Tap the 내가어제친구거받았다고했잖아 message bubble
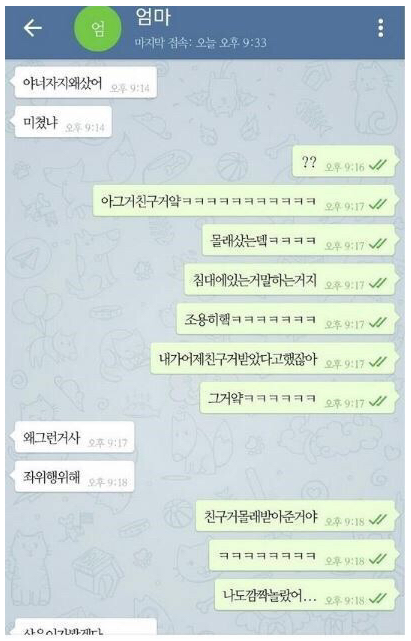 pyautogui.click(x=272, y=359)
